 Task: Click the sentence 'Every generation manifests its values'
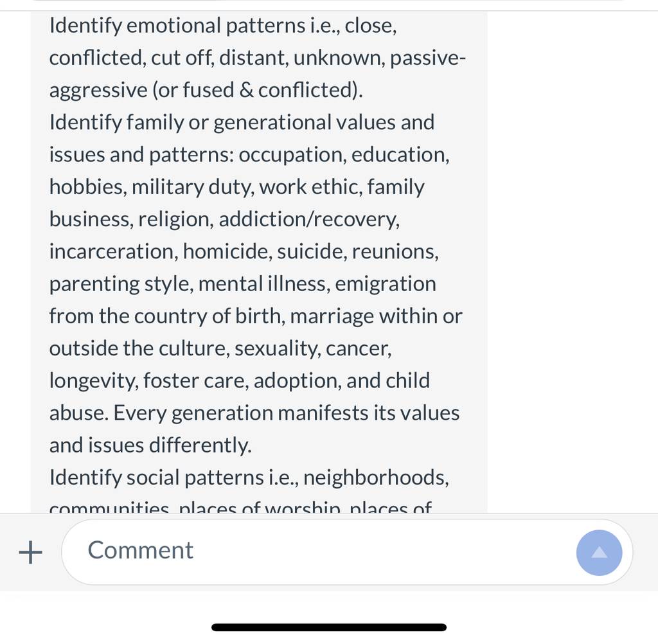tap(286, 413)
